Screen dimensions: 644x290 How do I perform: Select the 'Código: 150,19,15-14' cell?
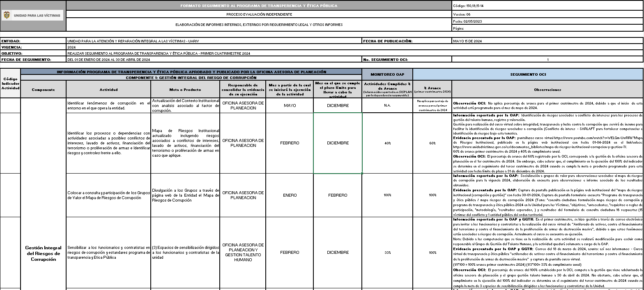pos(547,6)
